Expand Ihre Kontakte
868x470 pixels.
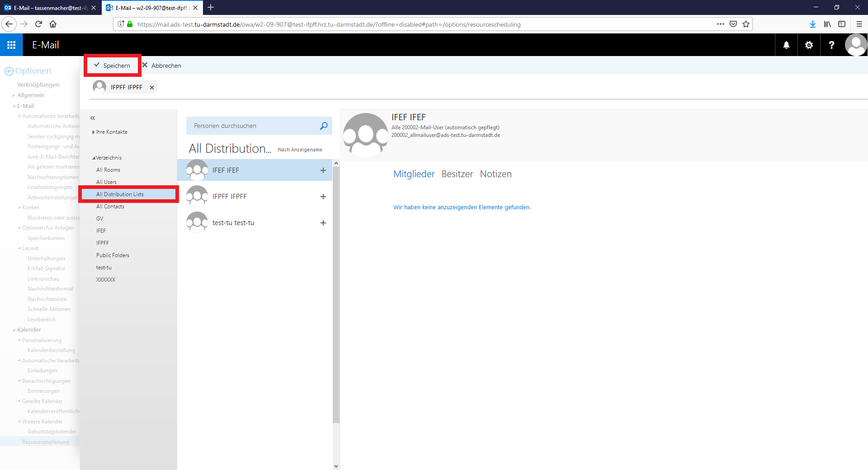(94, 132)
